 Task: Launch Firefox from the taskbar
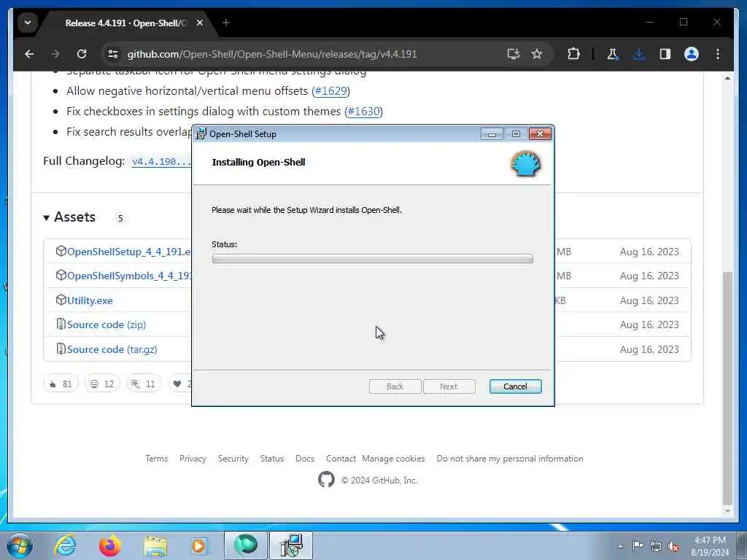point(109,545)
